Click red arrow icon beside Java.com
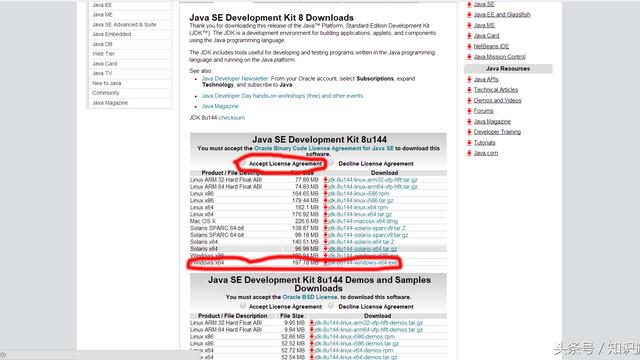The image size is (640, 360). pyautogui.click(x=469, y=153)
